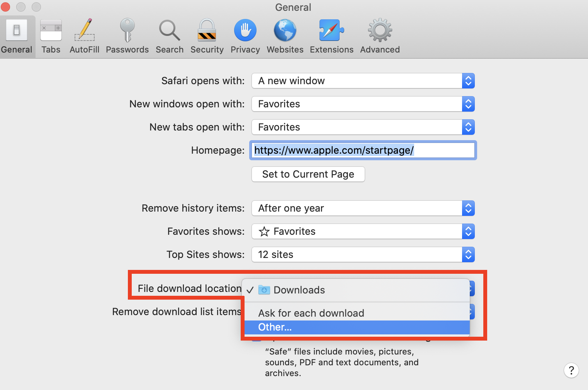Expand the 'New tabs open with' dropdown

[x=363, y=127]
